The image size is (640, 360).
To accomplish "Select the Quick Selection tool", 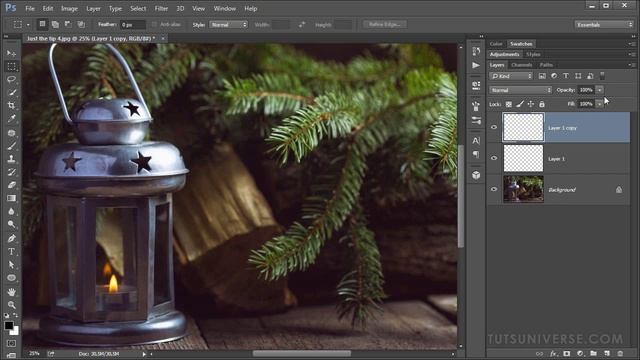I will click(x=11, y=92).
